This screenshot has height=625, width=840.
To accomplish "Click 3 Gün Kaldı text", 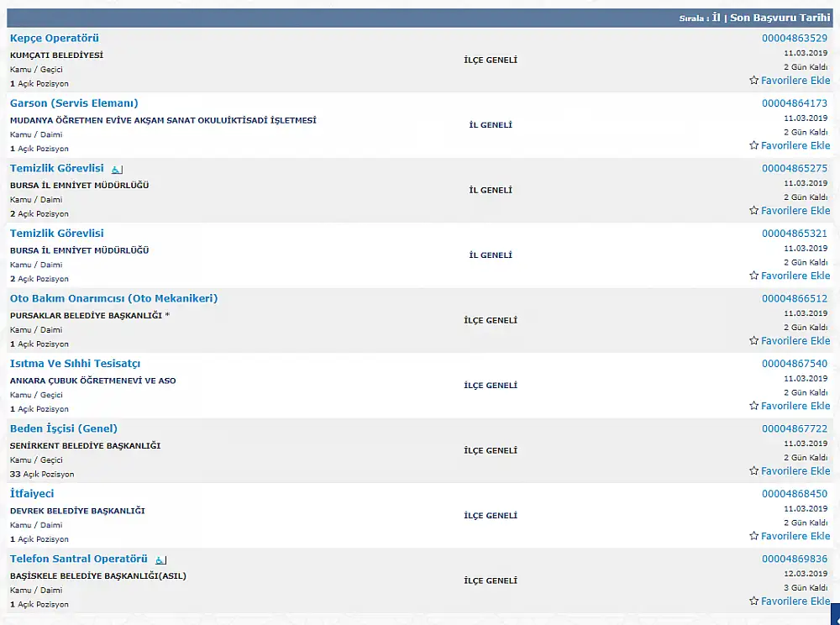I will pos(806,587).
